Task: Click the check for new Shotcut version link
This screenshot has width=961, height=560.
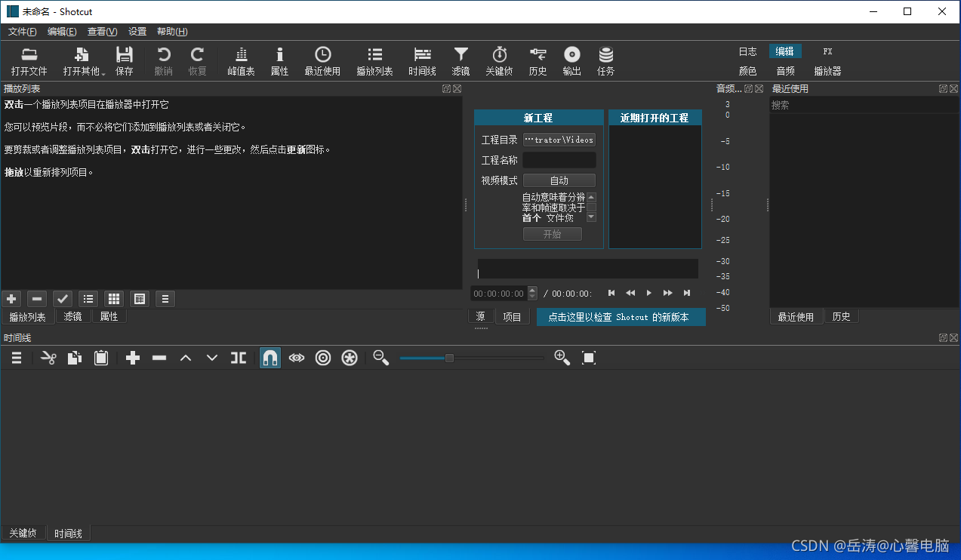Action: [621, 317]
